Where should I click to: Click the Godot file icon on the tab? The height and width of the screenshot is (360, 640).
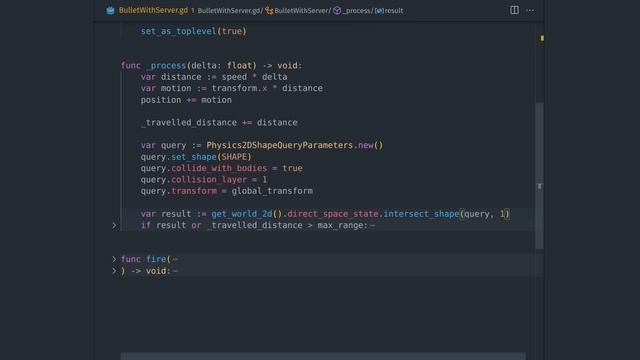pyautogui.click(x=110, y=11)
